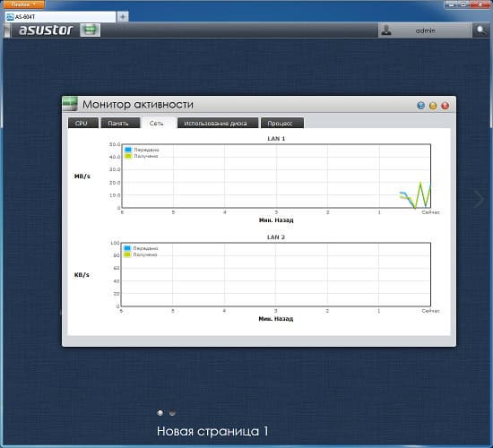The width and height of the screenshot is (493, 448).
Task: Switch to the Процесс tab
Action: [x=282, y=124]
